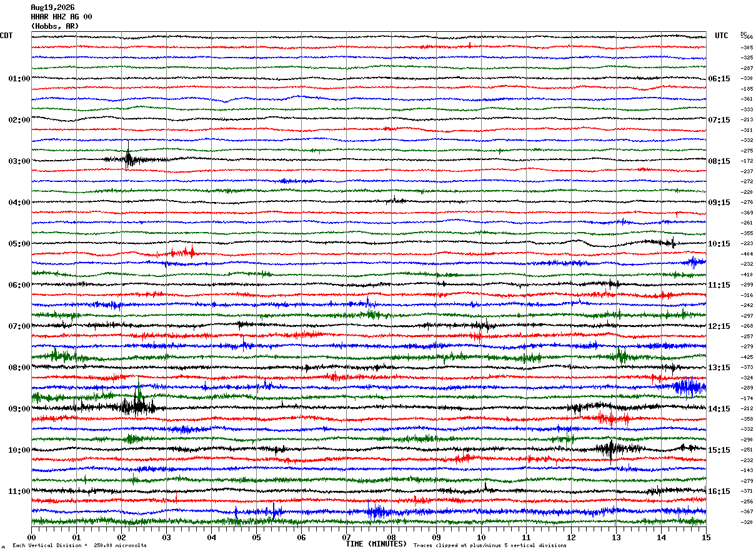Select the DC offset value -305

tap(747, 48)
